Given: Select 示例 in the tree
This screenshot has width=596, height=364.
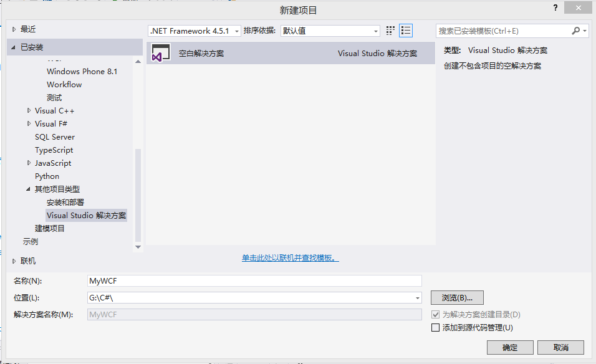Looking at the screenshot, I should [31, 242].
